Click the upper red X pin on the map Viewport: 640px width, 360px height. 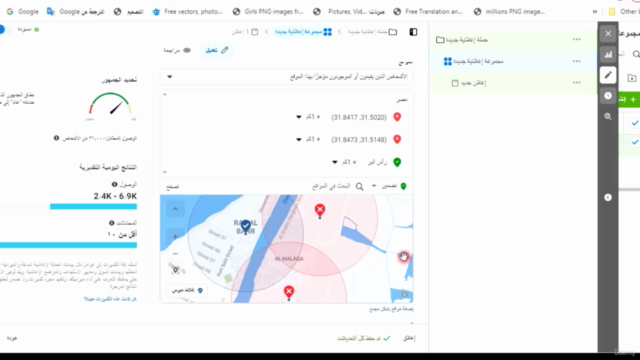click(x=320, y=211)
